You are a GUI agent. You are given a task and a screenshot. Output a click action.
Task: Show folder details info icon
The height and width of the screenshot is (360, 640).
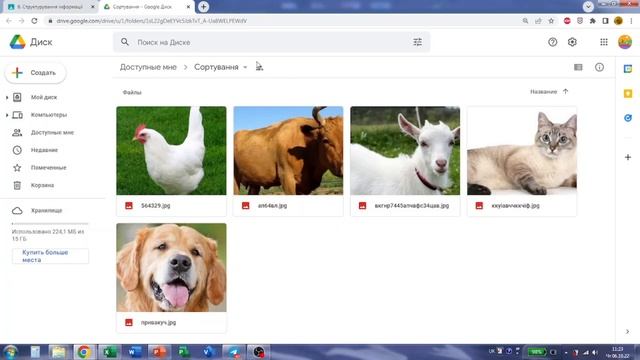click(x=599, y=67)
